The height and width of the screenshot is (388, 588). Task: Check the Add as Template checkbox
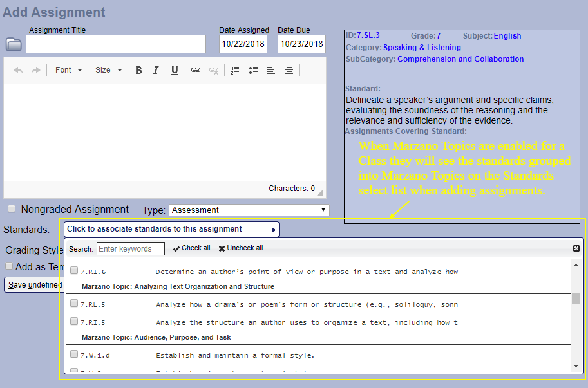9,266
